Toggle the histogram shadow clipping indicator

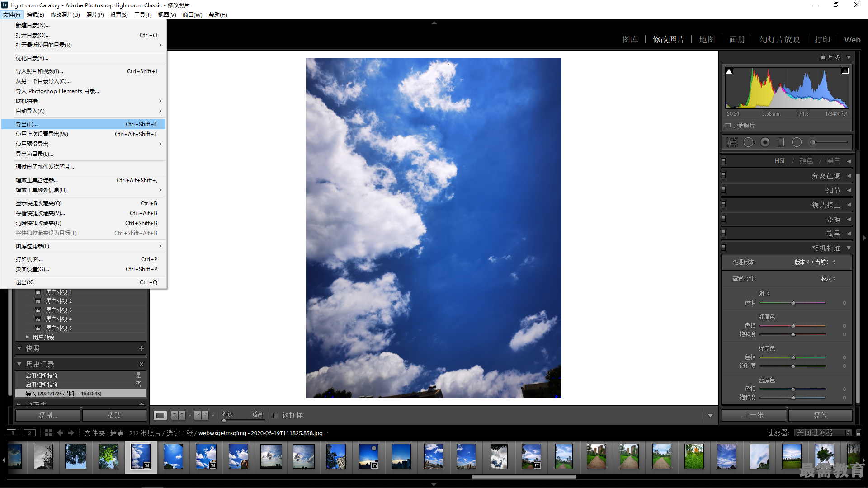point(729,71)
